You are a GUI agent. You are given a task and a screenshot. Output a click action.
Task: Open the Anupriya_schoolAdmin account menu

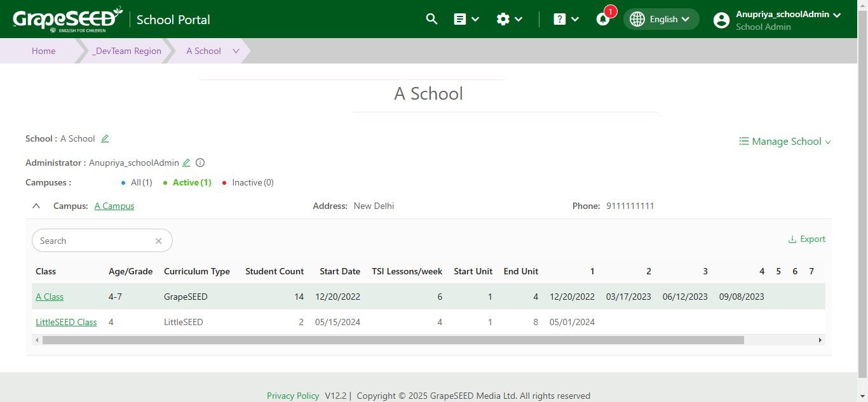[x=788, y=14]
